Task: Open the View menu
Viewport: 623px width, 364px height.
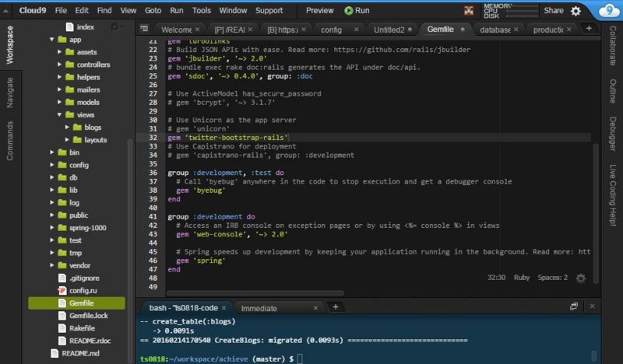Action: pos(128,11)
